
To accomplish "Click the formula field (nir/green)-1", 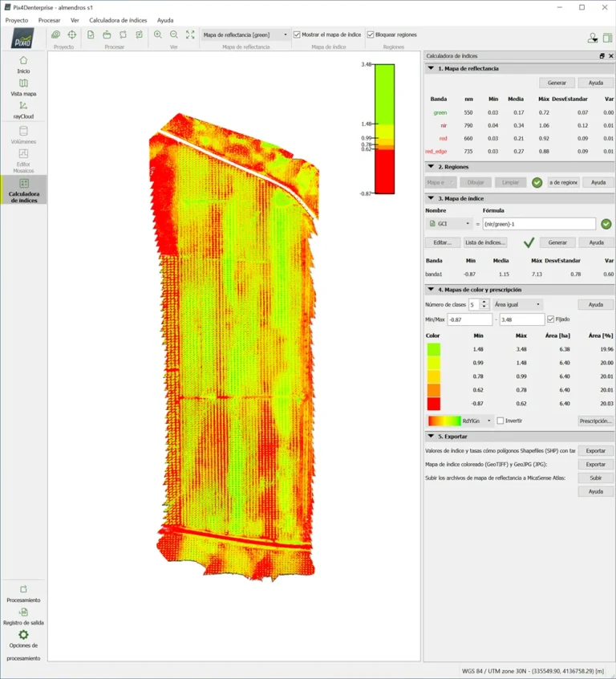I will point(539,224).
